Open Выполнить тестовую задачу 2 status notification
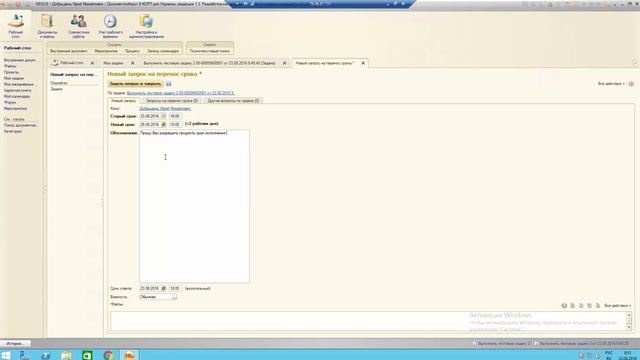Image resolution: width=640 pixels, height=360 pixels. [501, 344]
